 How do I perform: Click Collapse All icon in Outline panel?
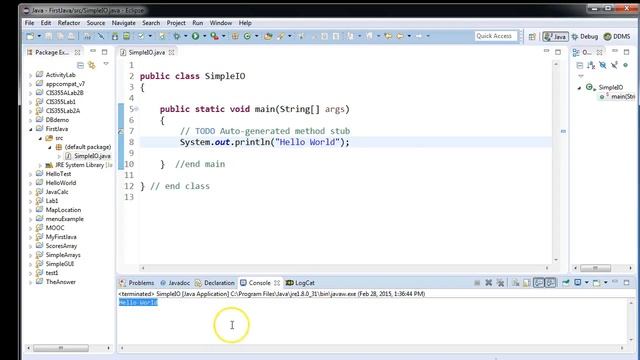coord(580,65)
